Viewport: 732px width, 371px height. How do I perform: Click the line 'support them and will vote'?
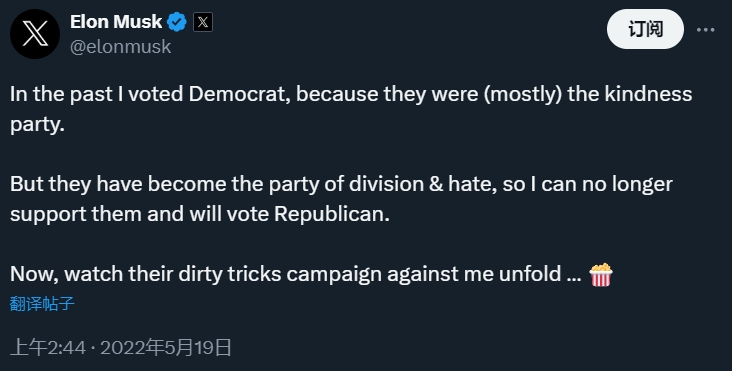[139, 214]
